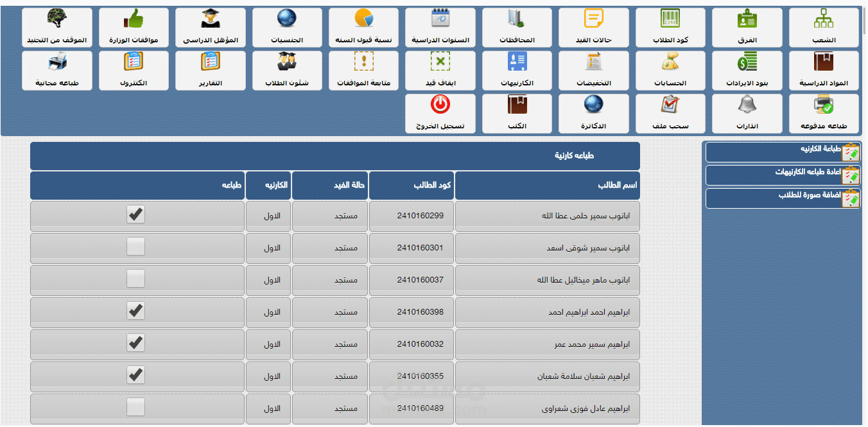Click the التقارير (reports) icon
The width and height of the screenshot is (868, 427).
click(211, 70)
